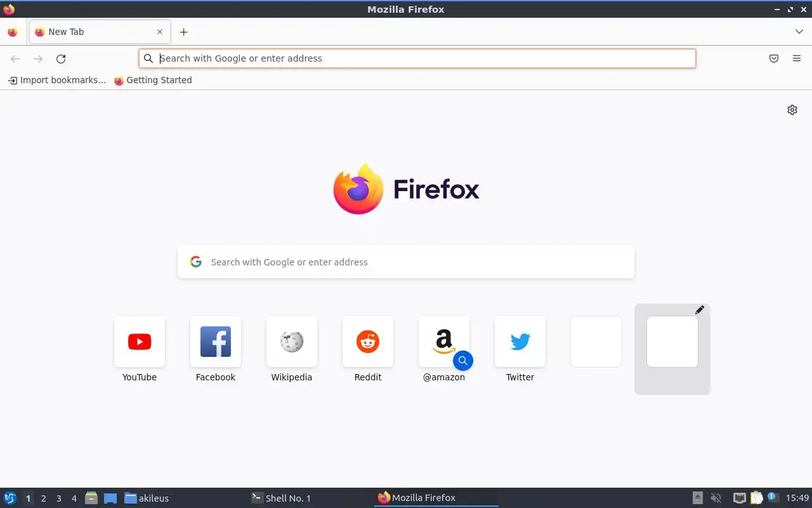Open the clipboard manager tray icon
This screenshot has width=812, height=508.
click(x=756, y=498)
